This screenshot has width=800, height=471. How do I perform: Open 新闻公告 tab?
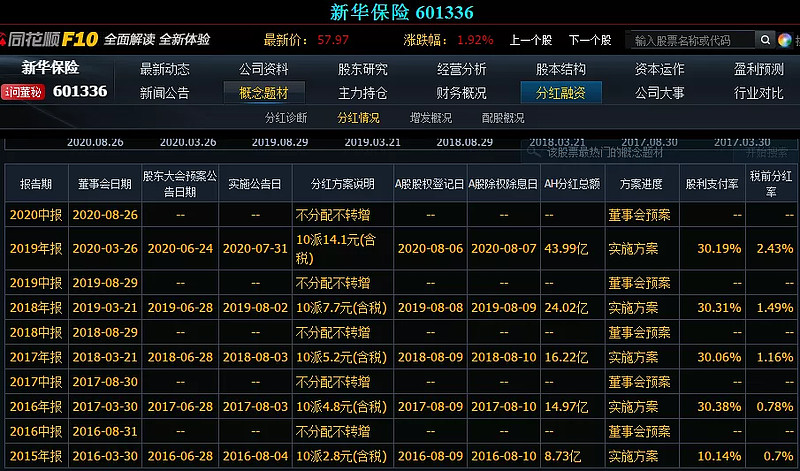[165, 93]
